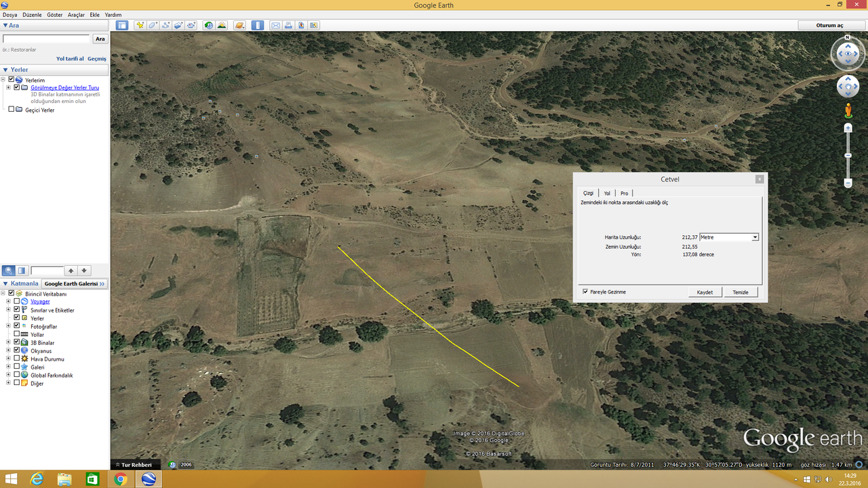Screen dimensions: 868x488
Task: Expand the Fotoğraflar layer node
Action: (x=8, y=326)
